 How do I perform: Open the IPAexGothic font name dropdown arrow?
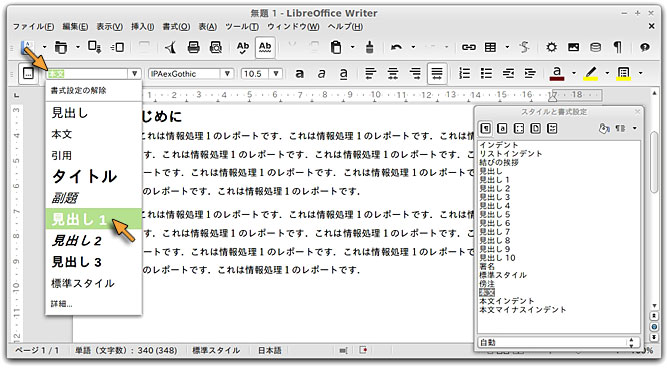point(227,74)
